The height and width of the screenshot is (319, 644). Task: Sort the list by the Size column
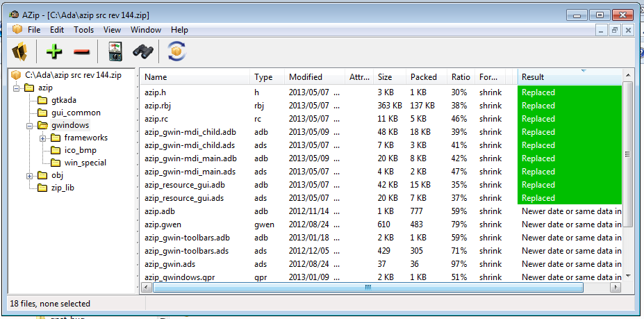tap(390, 77)
